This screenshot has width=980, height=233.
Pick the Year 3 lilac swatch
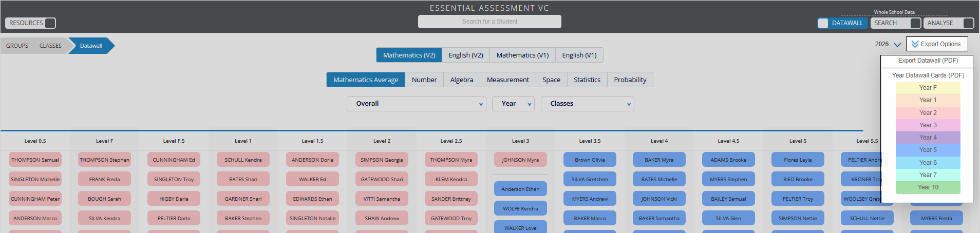coord(928,125)
